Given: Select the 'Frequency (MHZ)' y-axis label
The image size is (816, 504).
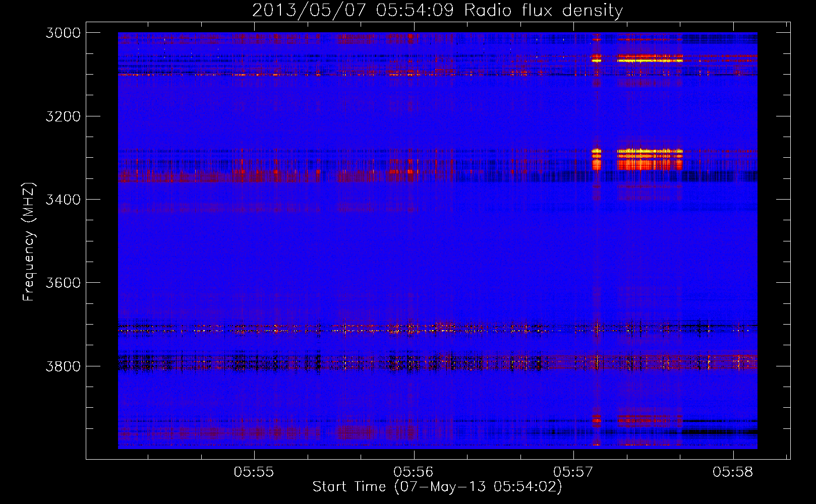Looking at the screenshot, I should click(x=29, y=242).
